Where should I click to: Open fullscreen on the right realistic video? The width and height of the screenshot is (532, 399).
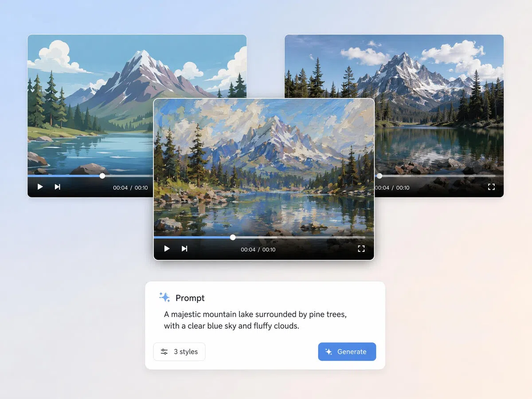[491, 187]
